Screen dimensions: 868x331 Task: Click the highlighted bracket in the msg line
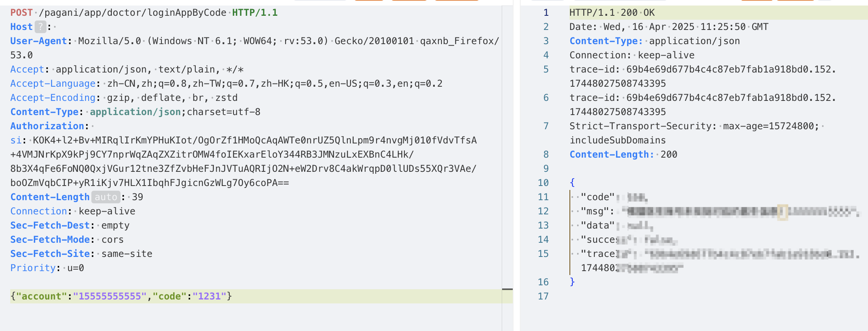click(x=782, y=212)
